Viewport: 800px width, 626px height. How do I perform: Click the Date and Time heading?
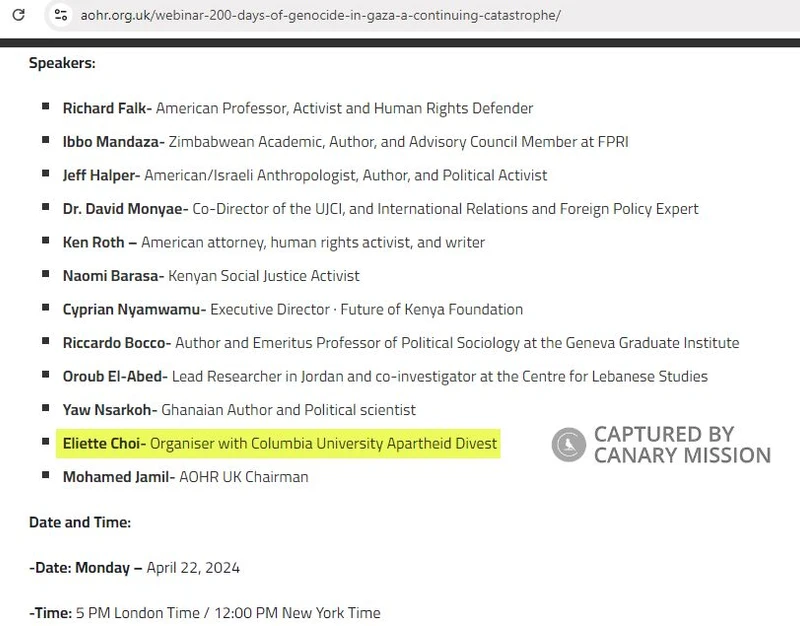point(80,522)
